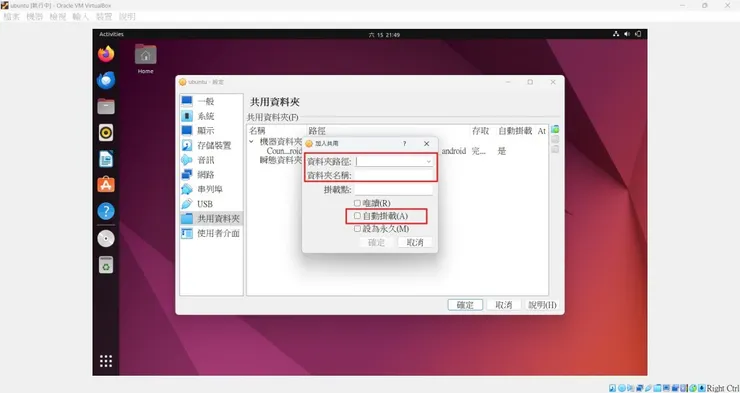Click 取消 in the settings window

(504, 305)
